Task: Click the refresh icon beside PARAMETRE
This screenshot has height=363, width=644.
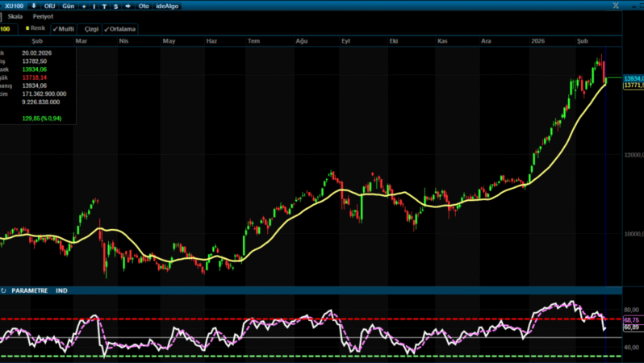Action: [4, 290]
